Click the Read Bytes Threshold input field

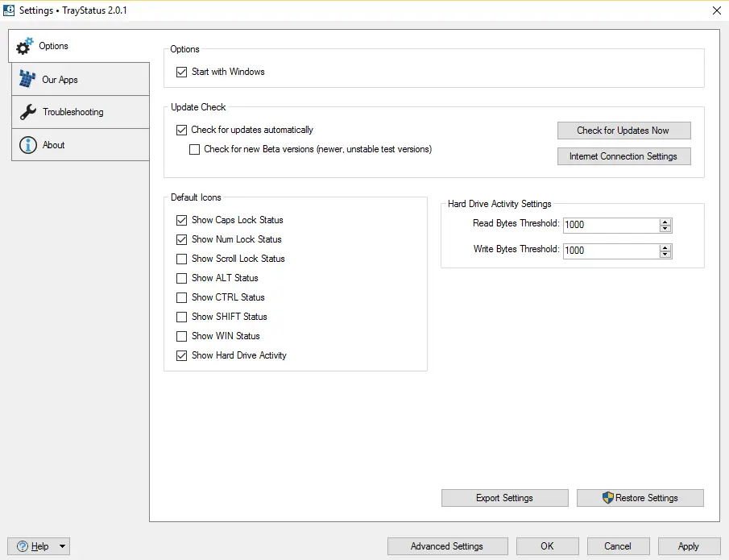610,225
